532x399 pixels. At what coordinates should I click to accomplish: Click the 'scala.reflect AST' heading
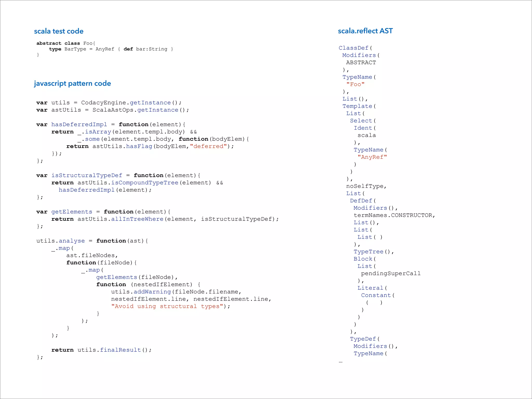365,31
